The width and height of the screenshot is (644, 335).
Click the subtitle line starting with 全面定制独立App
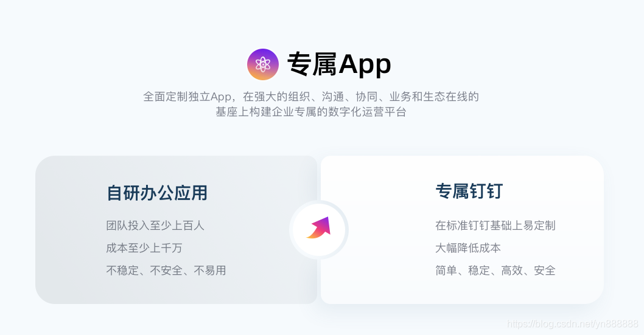click(x=311, y=97)
